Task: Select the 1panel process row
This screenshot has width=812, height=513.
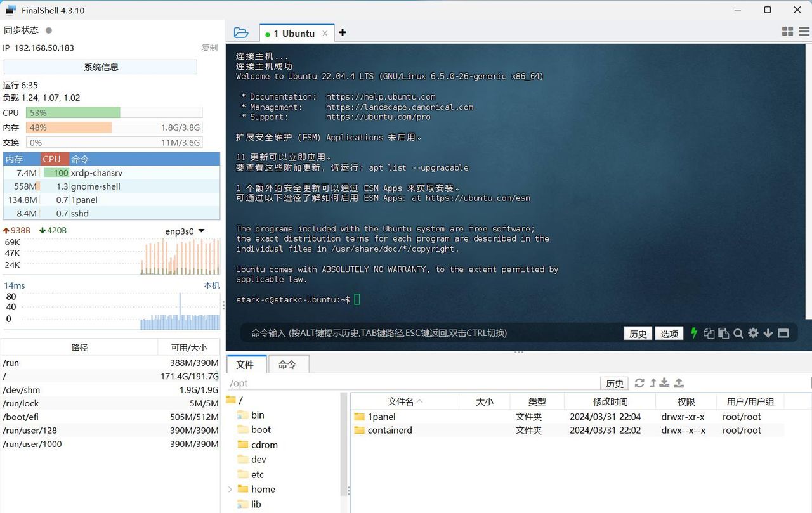Action: 112,200
